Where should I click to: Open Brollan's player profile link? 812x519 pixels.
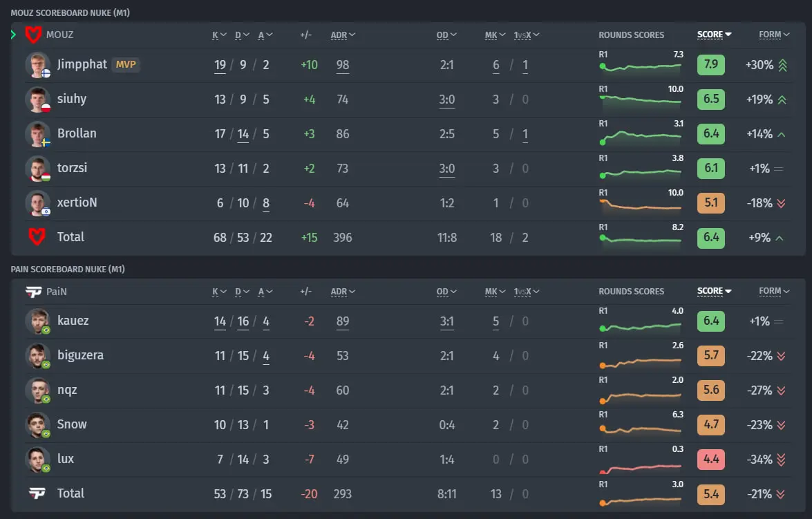tap(77, 133)
